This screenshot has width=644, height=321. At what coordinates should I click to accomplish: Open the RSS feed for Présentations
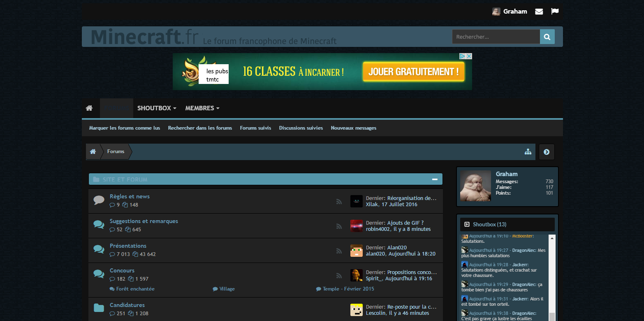339,251
